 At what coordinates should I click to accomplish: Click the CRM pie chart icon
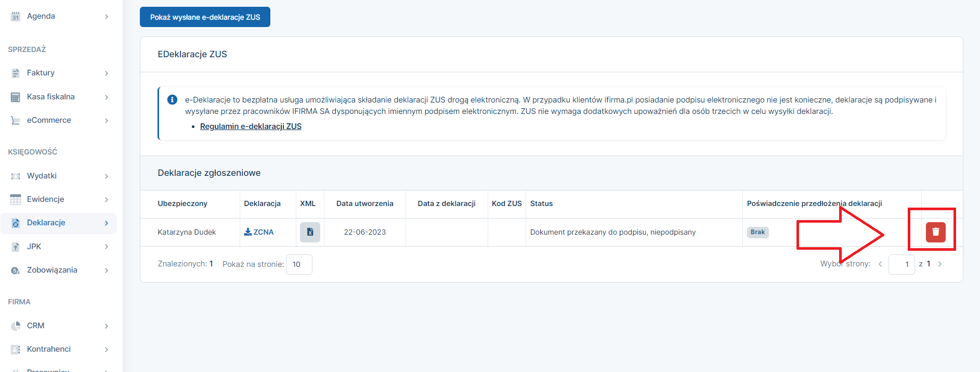click(x=16, y=326)
